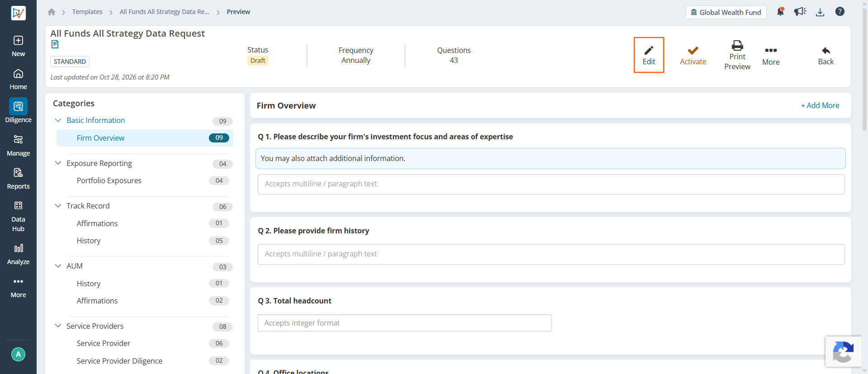
Task: Open Print Preview
Action: (737, 55)
